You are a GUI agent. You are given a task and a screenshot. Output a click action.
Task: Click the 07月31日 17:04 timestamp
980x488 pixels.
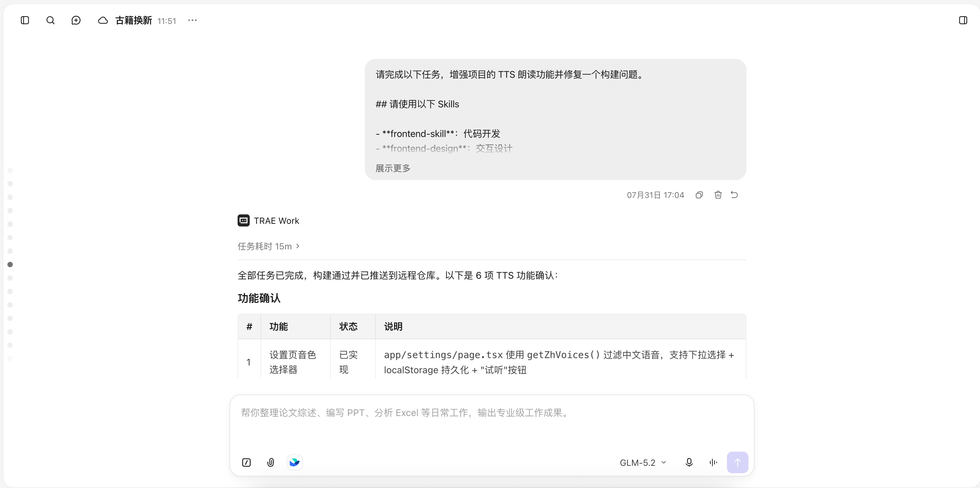point(655,195)
